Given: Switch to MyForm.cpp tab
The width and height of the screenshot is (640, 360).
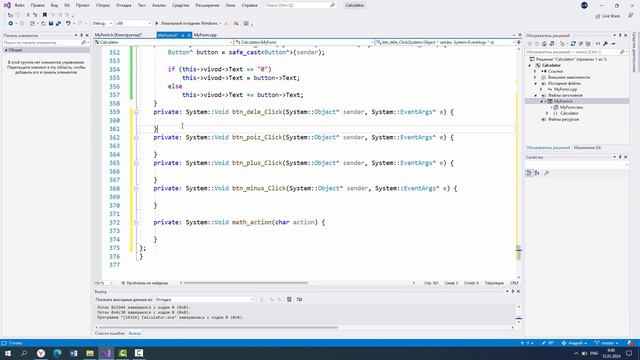Looking at the screenshot, I should [x=205, y=36].
